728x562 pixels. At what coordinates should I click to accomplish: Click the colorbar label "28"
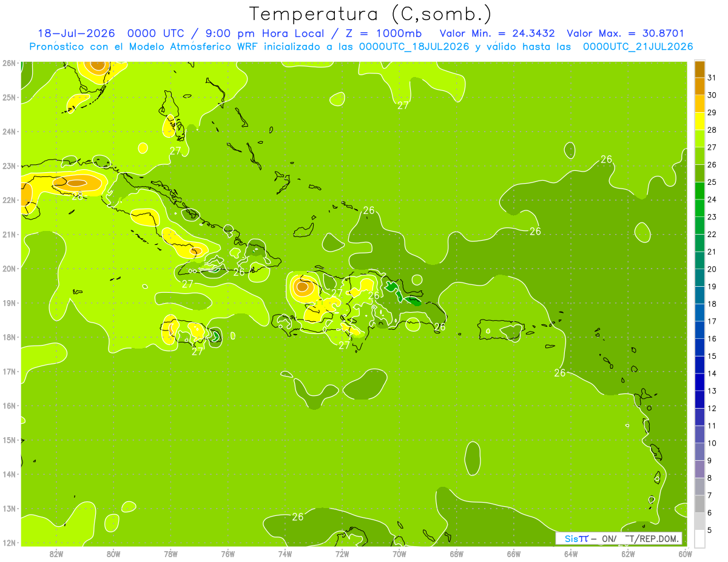point(712,130)
